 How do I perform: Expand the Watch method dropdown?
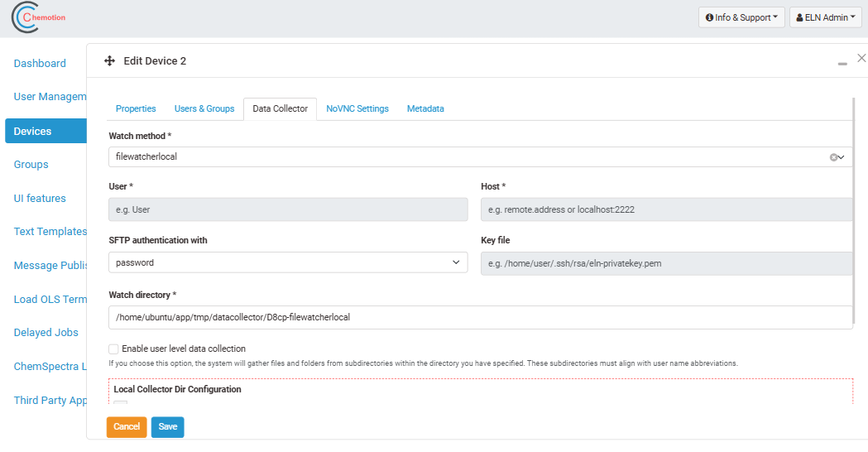pos(842,156)
